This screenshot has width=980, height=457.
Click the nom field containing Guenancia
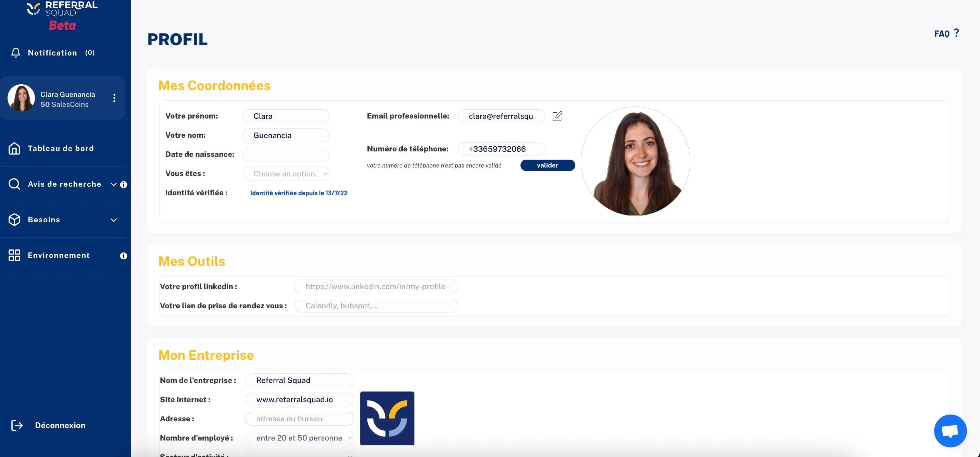coord(286,135)
